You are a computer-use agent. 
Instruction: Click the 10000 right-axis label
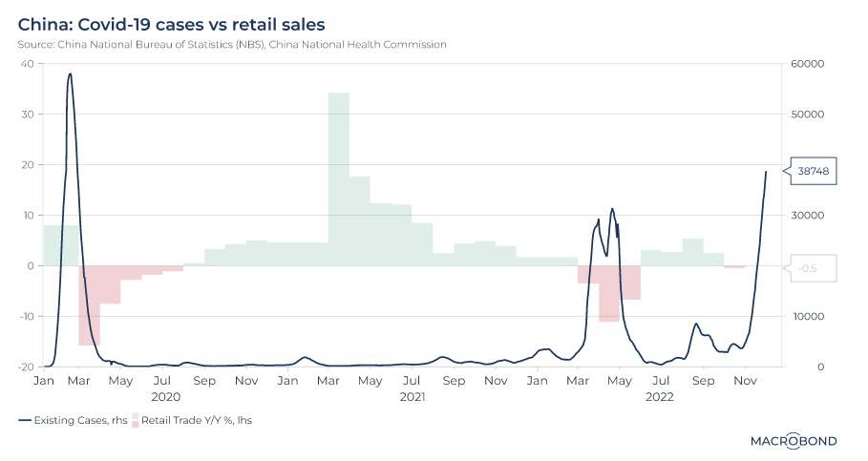tap(807, 317)
